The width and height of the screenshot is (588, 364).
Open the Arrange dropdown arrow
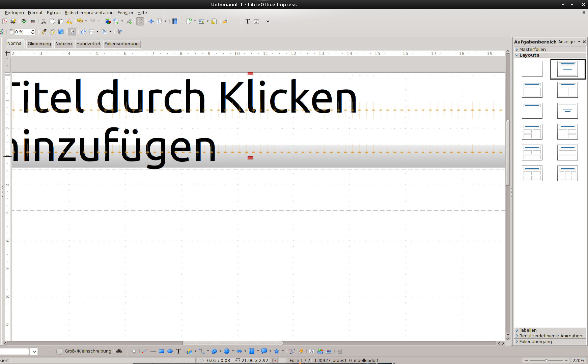point(110,32)
